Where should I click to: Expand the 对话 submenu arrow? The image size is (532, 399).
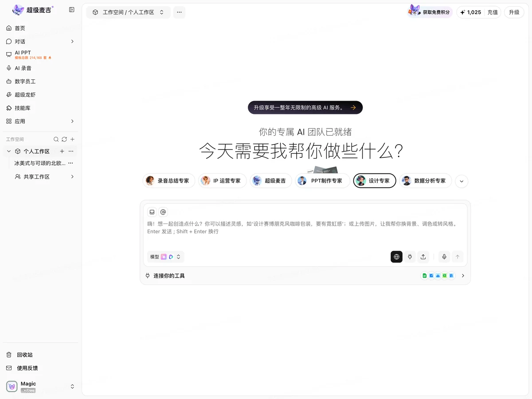pyautogui.click(x=72, y=41)
